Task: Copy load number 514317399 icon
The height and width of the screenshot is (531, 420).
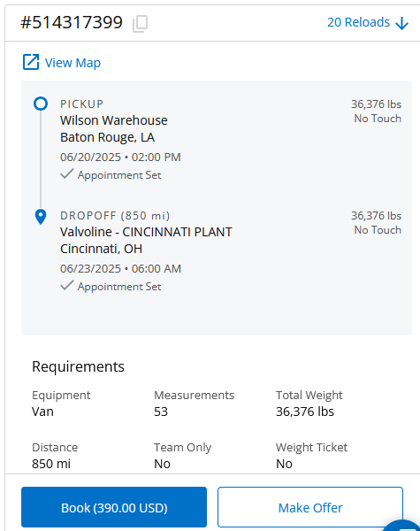Action: point(140,24)
